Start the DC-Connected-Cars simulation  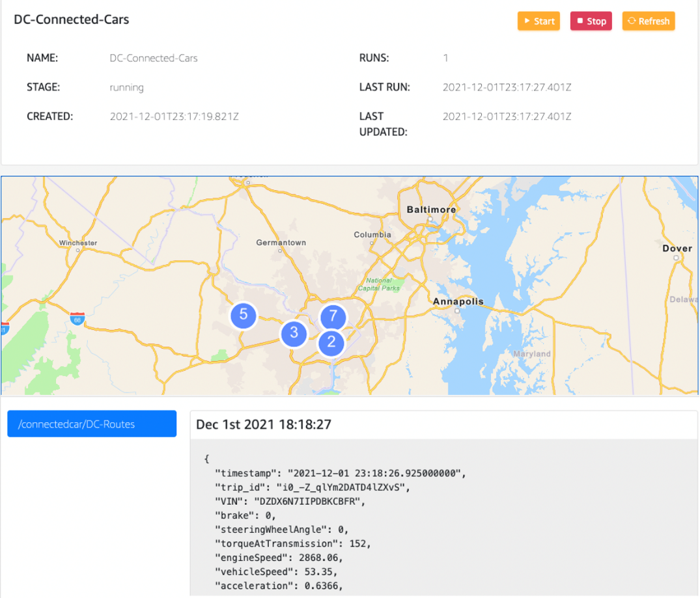click(x=539, y=21)
